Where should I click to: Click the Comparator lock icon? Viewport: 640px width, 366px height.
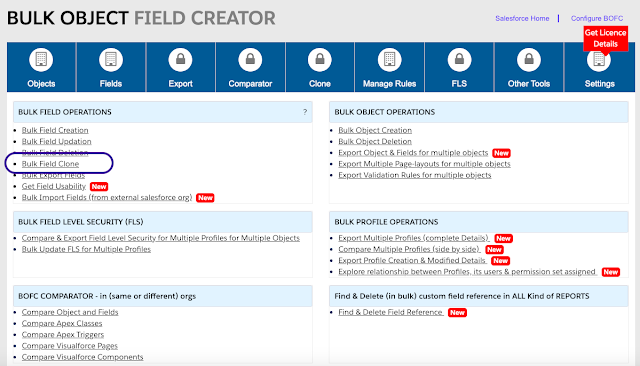(x=250, y=60)
